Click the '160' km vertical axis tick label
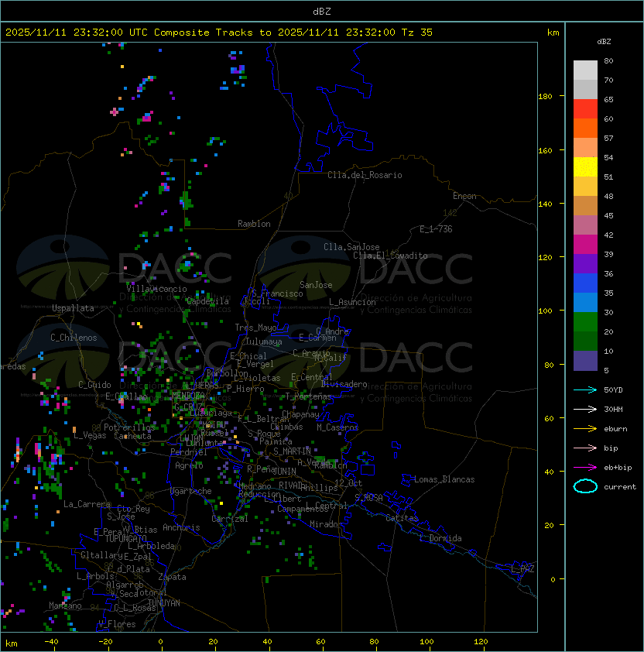The height and width of the screenshot is (652, 644). 545,150
